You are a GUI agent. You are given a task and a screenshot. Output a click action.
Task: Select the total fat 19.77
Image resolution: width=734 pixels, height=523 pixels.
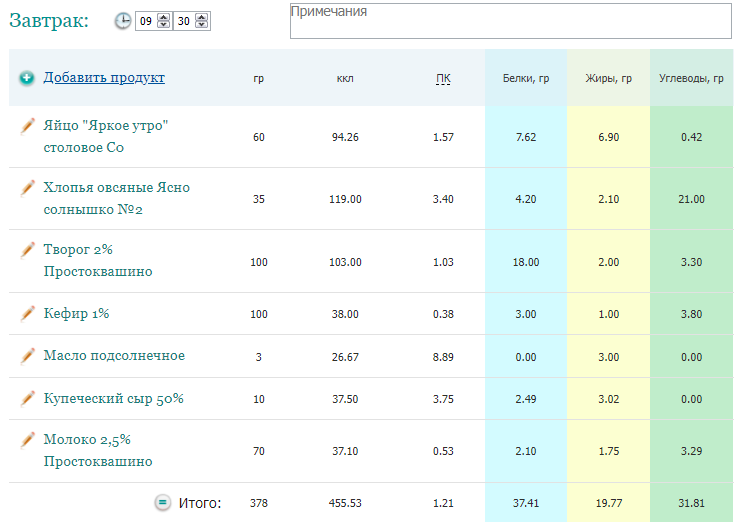pos(609,503)
